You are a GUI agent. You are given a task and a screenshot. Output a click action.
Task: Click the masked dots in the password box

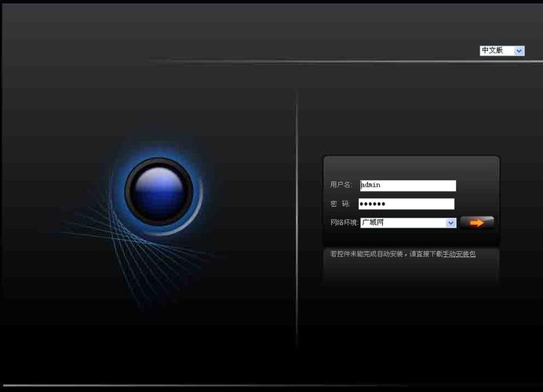(x=373, y=204)
